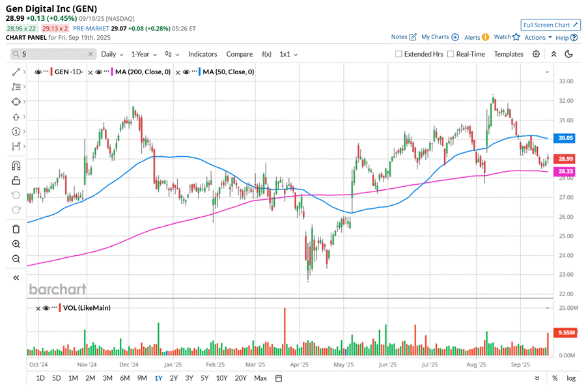Screen dimensions: 588x388
Task: Select the 5Y time range
Action: tap(204, 378)
